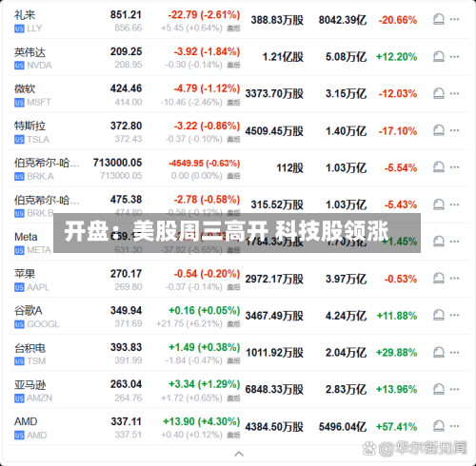This screenshot has height=466, width=476.
Task: Click the 1.21亿股 volume cell
Action: coord(283,57)
